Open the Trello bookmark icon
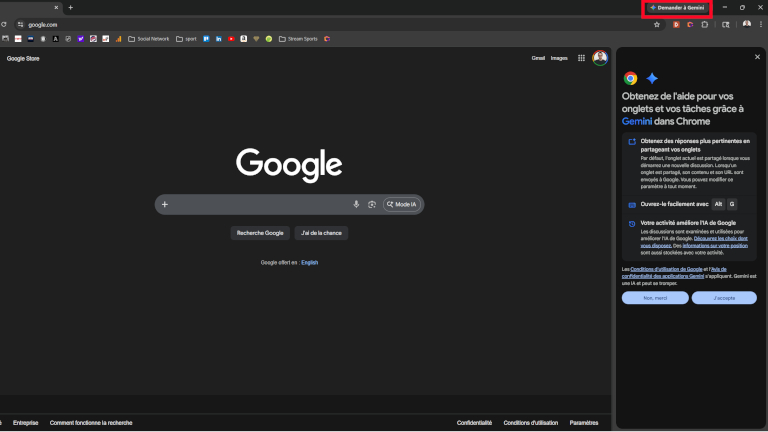Screen dimensions: 768x432 tap(206, 39)
